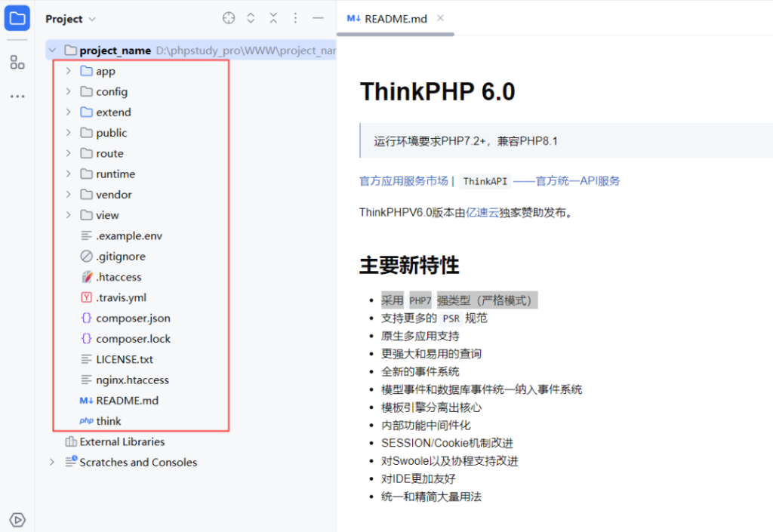Viewport: 773px width, 532px height.
Task: Open Project panel options kebab menu
Action: tap(295, 18)
